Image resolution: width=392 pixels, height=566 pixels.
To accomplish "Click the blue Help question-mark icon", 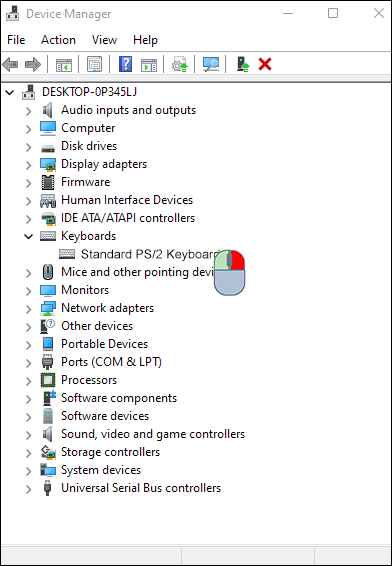I will tap(126, 65).
